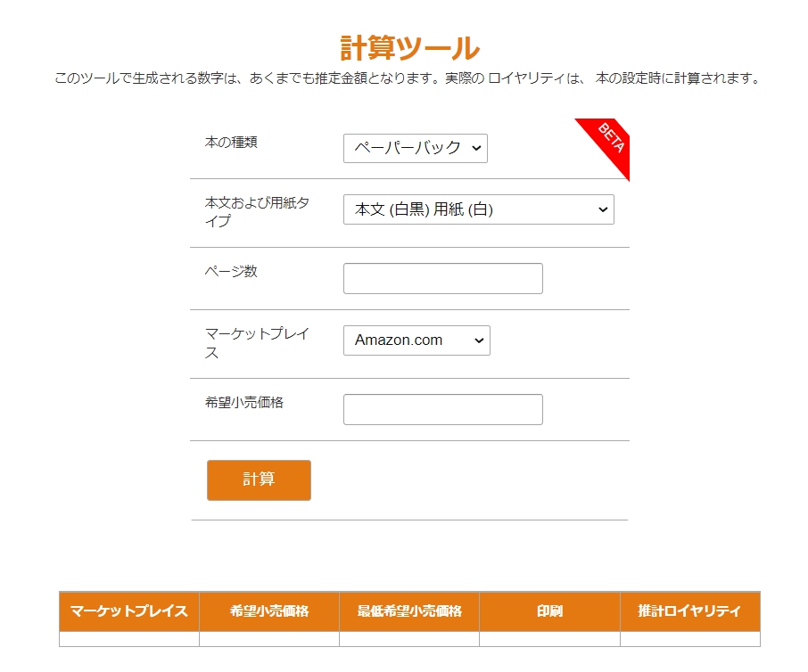This screenshot has width=808, height=672.
Task: Click the 計算ツール page title
Action: click(x=409, y=48)
